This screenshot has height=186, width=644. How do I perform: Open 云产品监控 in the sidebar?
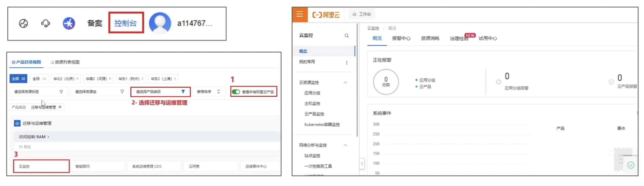(314, 114)
